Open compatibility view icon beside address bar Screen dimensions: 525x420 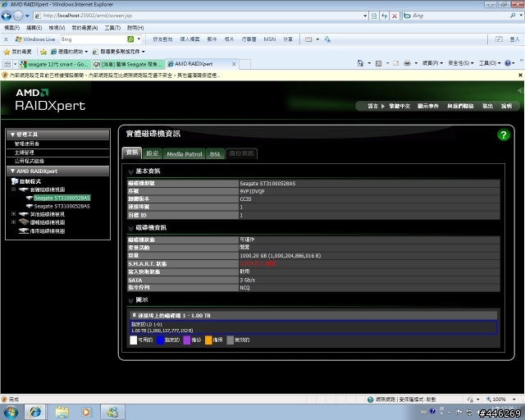coord(374,16)
